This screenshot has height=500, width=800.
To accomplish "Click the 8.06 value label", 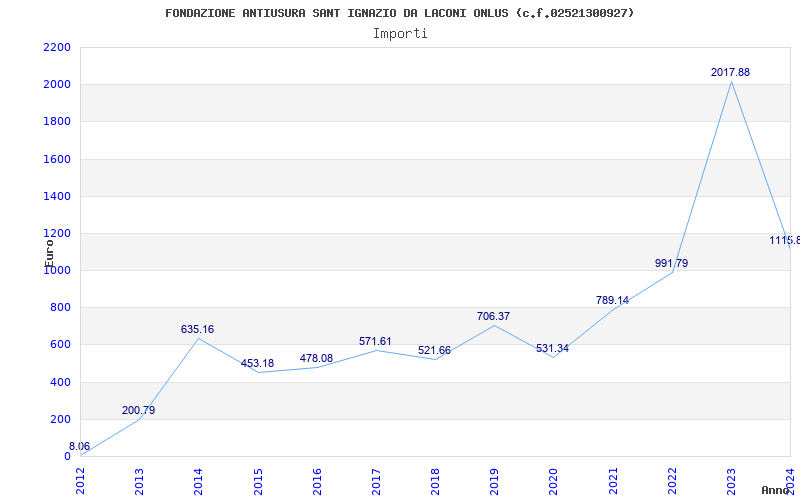I will (79, 447).
